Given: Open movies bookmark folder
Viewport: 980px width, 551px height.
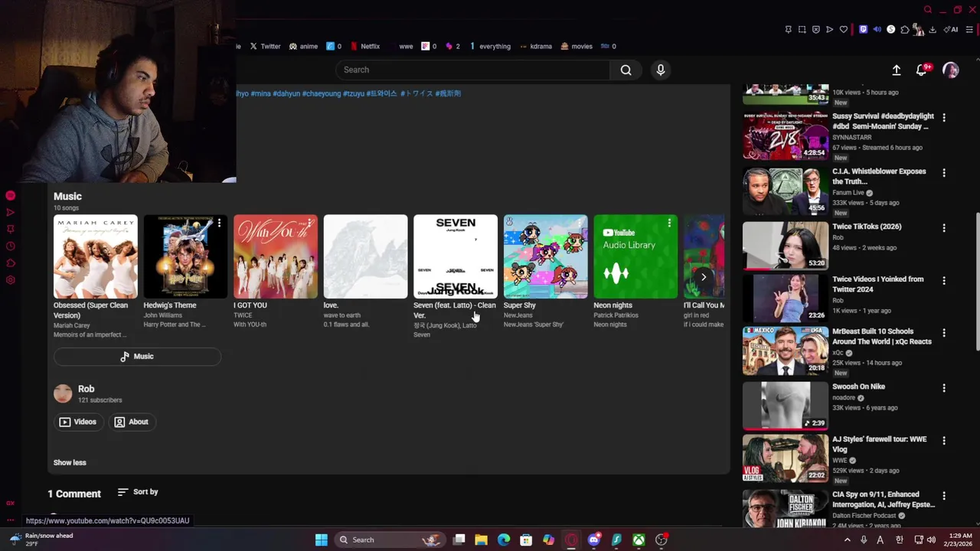Looking at the screenshot, I should pyautogui.click(x=577, y=46).
